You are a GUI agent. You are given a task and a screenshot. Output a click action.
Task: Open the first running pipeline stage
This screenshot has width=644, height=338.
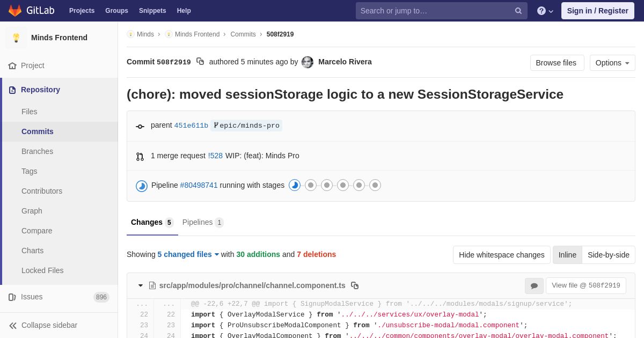(295, 185)
